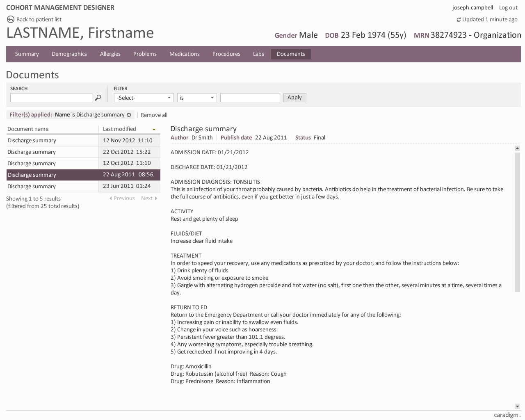Click the document scrollbar down arrow
The height and width of the screenshot is (420, 525).
click(518, 406)
